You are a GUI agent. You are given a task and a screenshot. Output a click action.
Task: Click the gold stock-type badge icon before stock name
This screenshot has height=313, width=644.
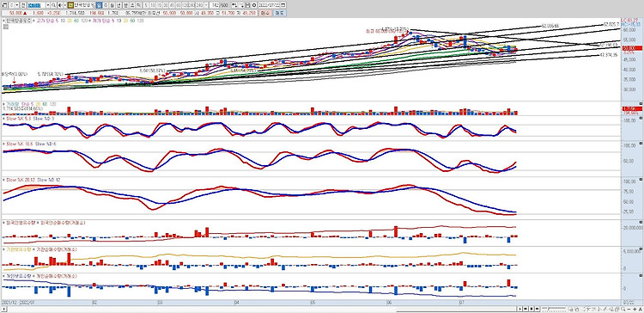[x=70, y=5]
